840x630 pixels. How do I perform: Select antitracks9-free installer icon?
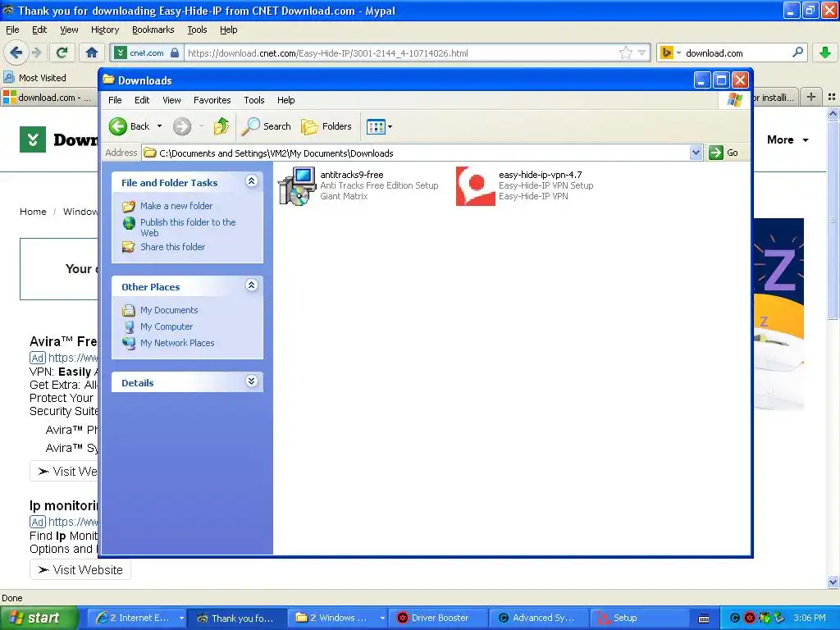pyautogui.click(x=297, y=185)
